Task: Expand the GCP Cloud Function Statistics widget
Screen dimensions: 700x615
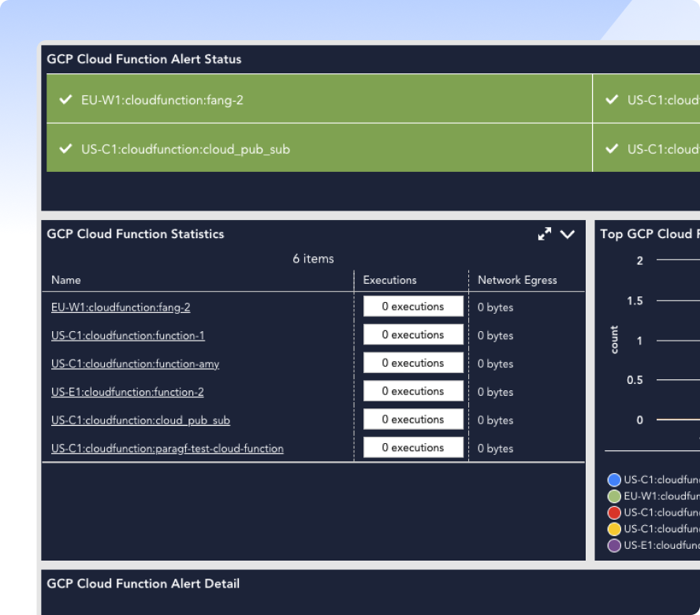Action: [x=544, y=234]
